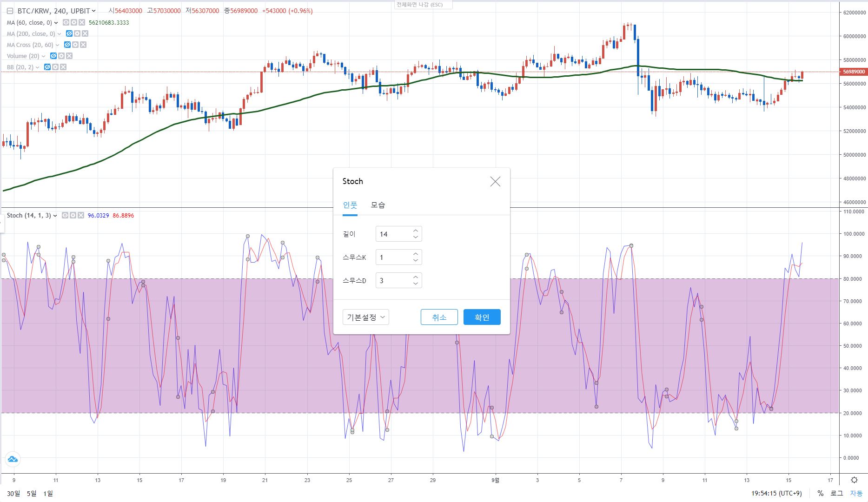
Task: Open Stoch (14, 1, 3) settings gear
Action: 73,216
